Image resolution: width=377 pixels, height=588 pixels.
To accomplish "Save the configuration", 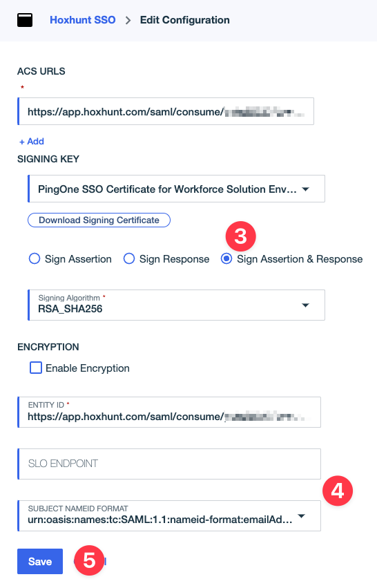I will point(40,561).
